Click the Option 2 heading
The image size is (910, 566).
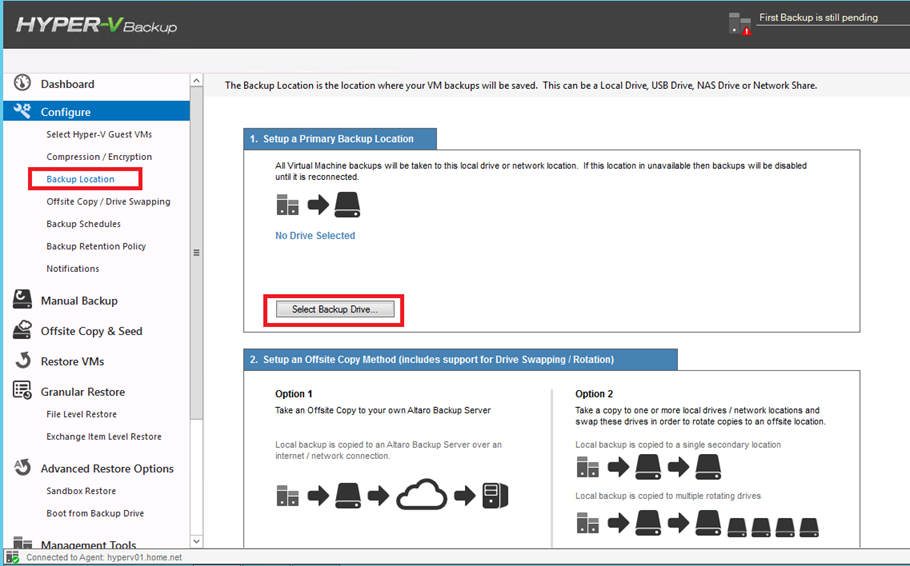coord(594,394)
